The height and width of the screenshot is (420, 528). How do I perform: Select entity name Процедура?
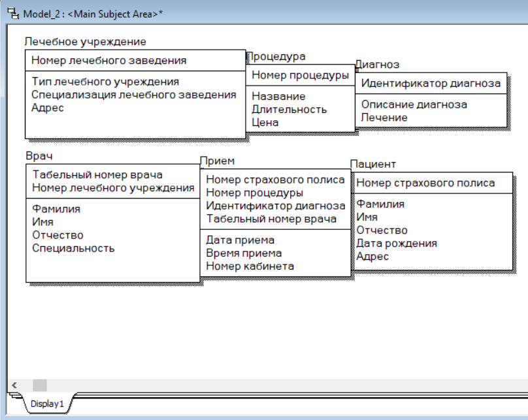pyautogui.click(x=276, y=57)
